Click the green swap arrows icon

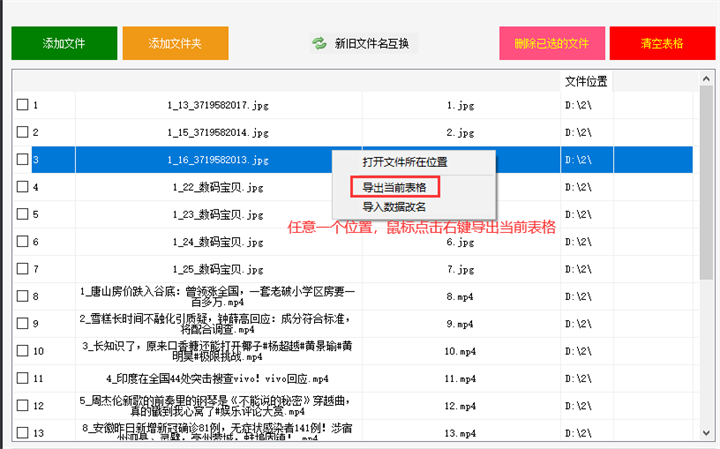tap(319, 43)
